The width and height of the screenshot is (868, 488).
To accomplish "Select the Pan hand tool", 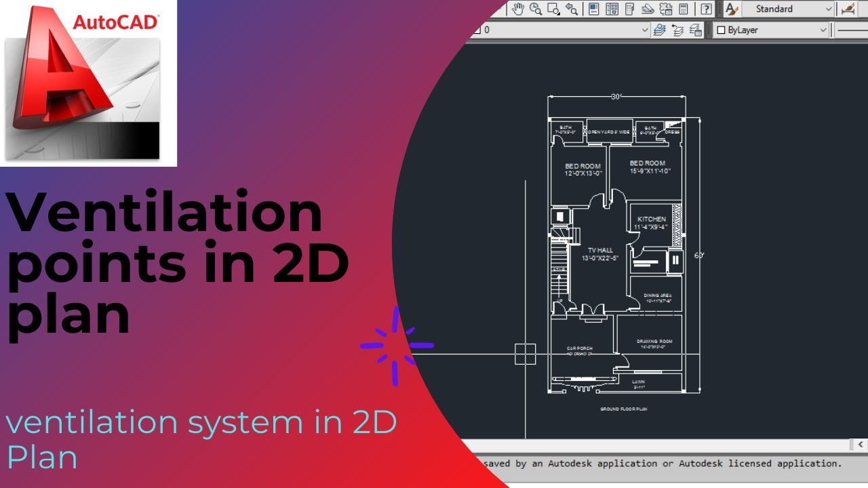I will 519,9.
